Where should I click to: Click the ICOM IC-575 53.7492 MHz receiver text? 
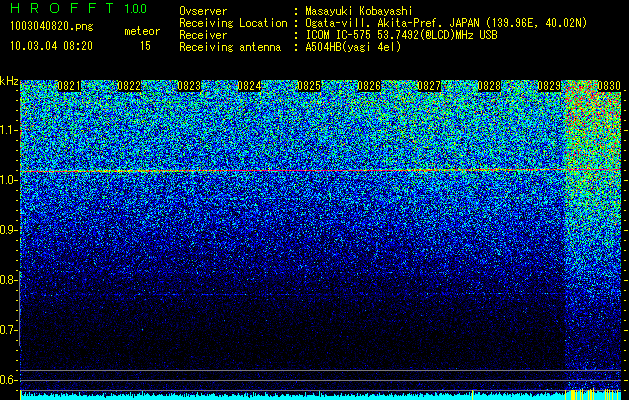[x=401, y=35]
